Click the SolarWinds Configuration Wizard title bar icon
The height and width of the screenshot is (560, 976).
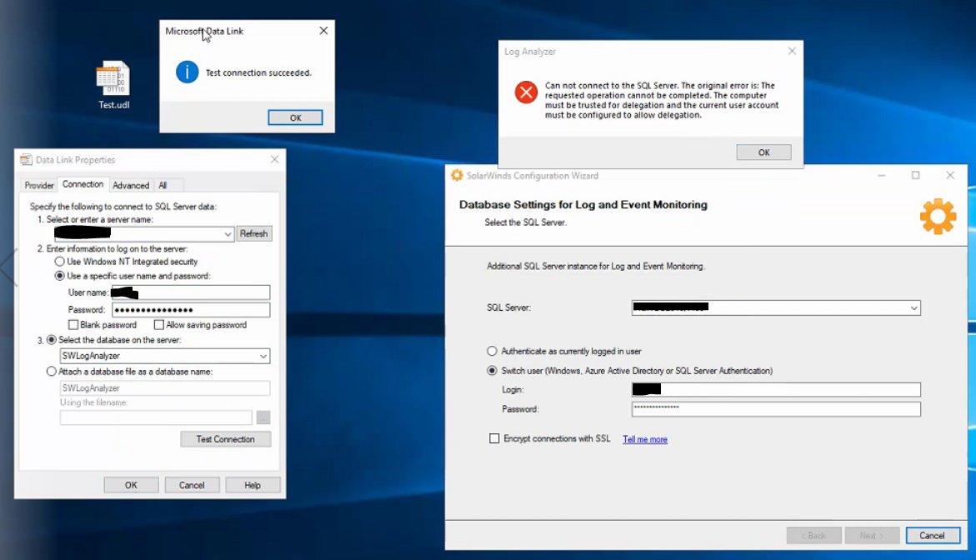(x=457, y=176)
